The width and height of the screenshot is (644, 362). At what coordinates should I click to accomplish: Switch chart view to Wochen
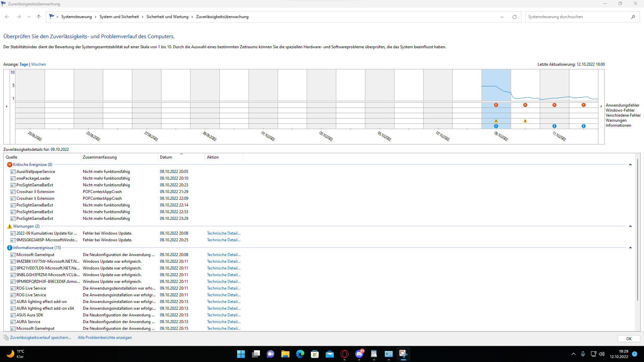tap(39, 64)
